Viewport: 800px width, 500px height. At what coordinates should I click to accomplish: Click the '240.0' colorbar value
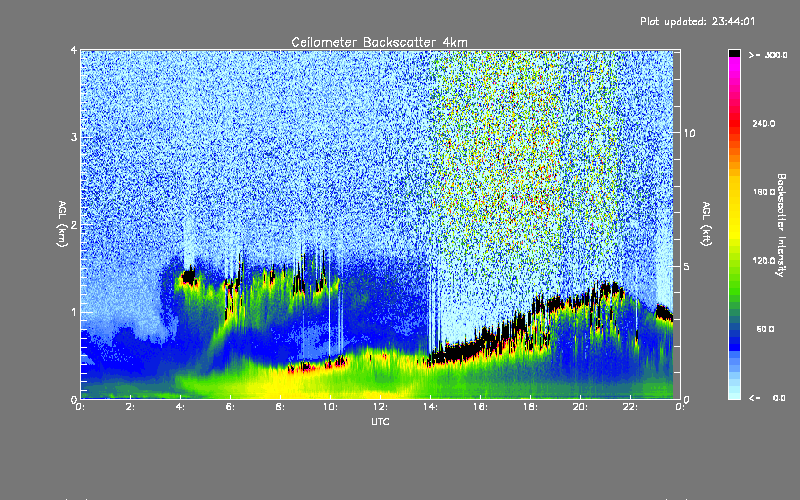(764, 123)
